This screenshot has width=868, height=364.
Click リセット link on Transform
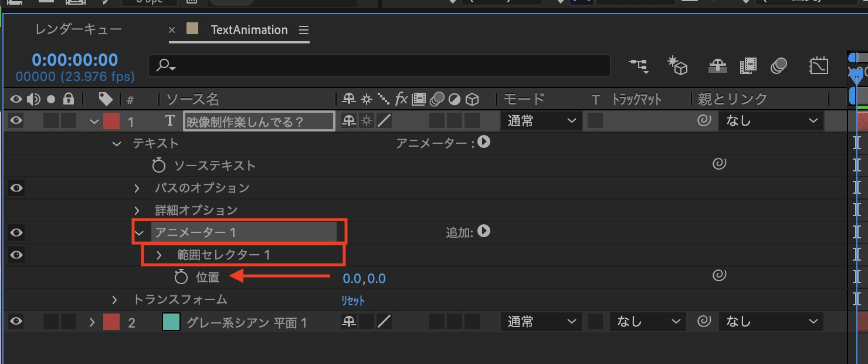pyautogui.click(x=353, y=301)
